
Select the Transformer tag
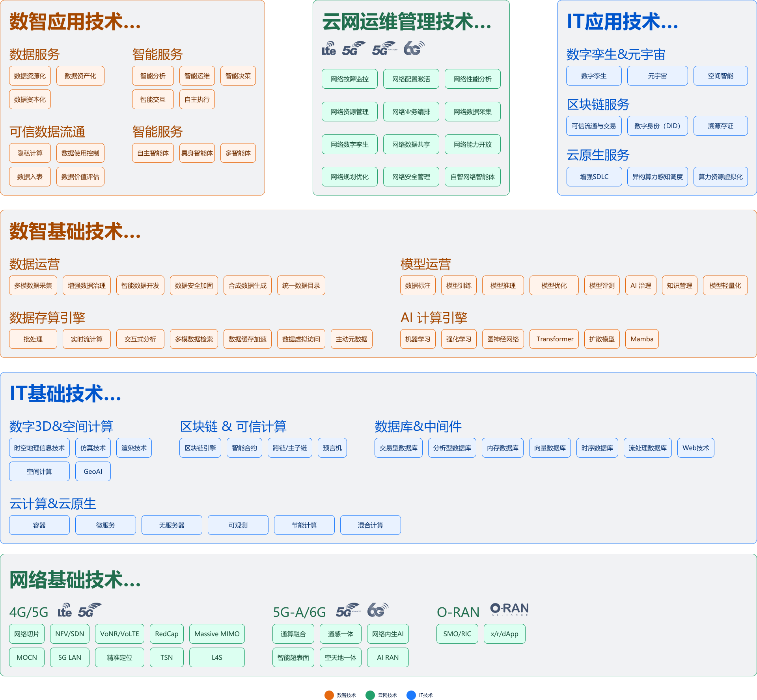pos(554,339)
